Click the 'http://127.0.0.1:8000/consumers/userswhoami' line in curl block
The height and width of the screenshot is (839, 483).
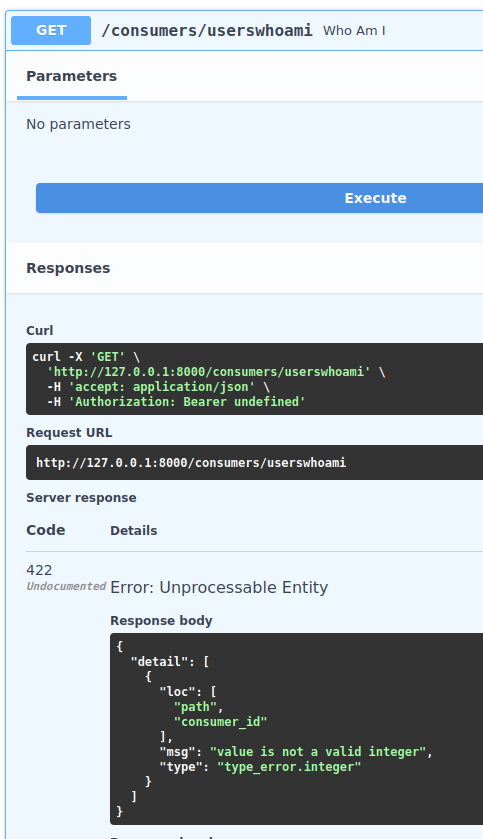[x=209, y=372]
